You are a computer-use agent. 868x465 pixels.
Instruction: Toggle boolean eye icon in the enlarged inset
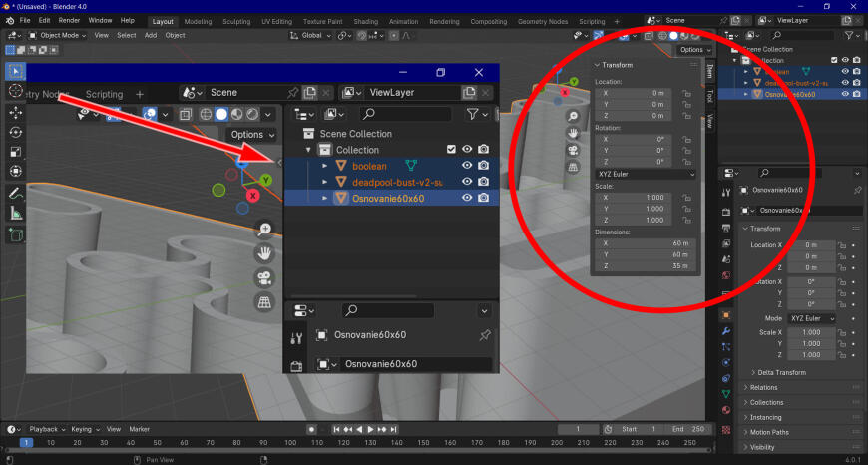click(467, 165)
